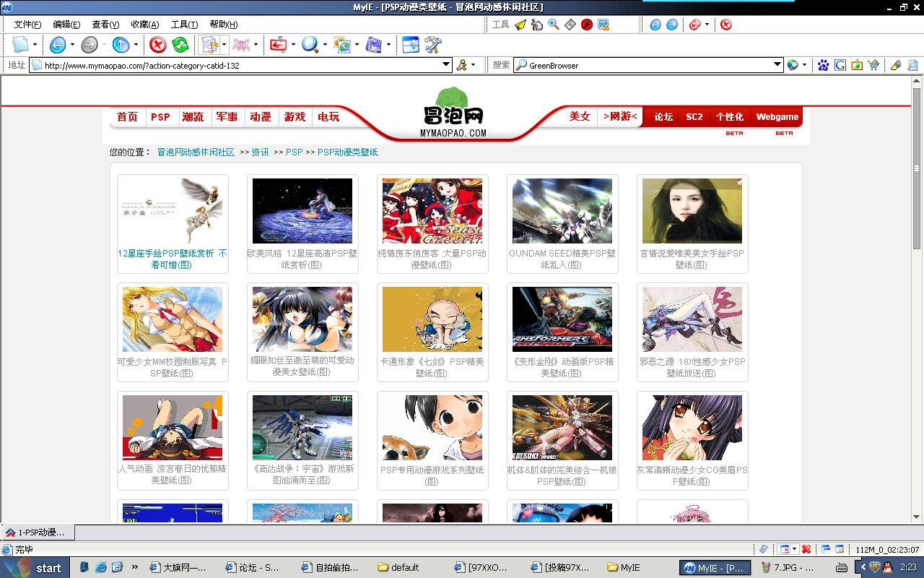The image size is (924, 578).
Task: Stop page loading with red X icon
Action: 157,45
